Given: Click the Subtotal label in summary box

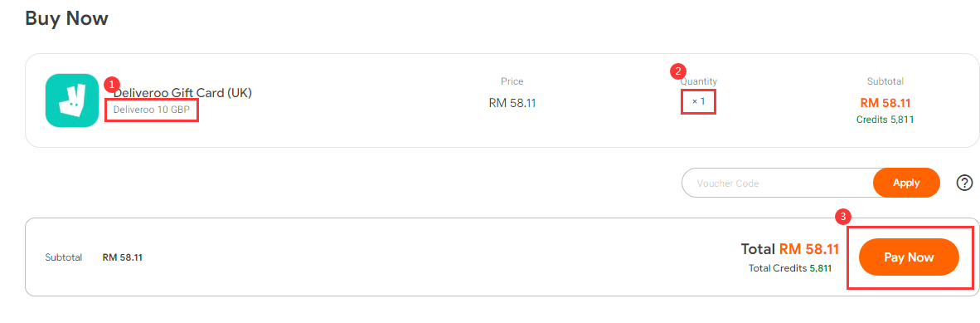Looking at the screenshot, I should pyautogui.click(x=64, y=257).
